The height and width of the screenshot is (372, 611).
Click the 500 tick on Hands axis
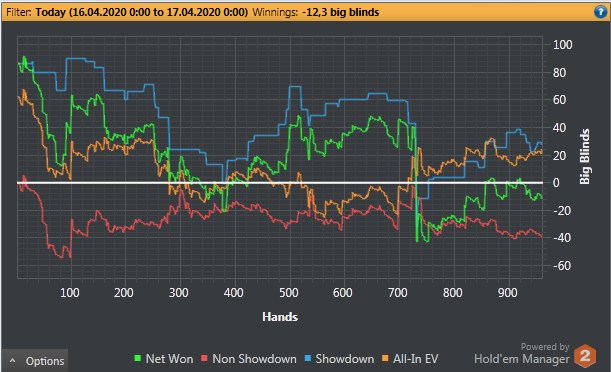[288, 293]
